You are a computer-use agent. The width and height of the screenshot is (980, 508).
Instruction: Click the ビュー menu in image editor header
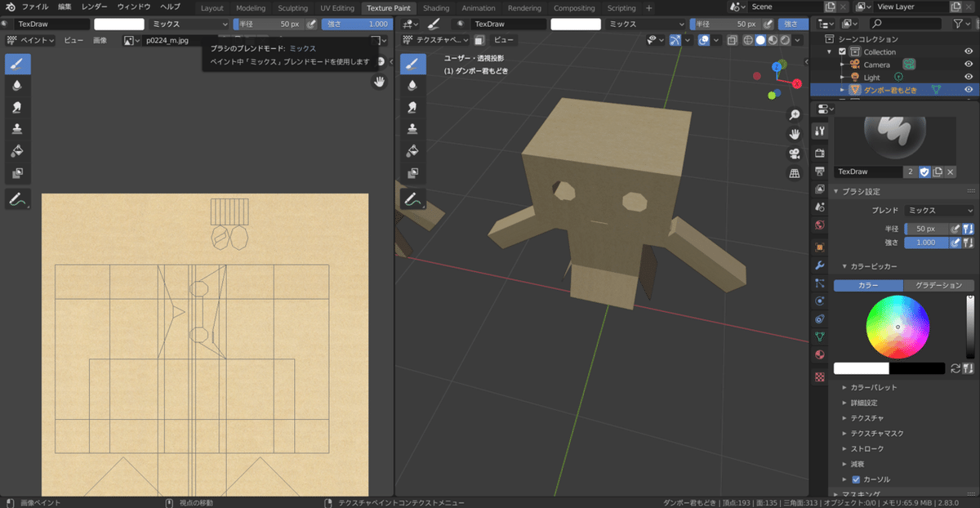[x=73, y=40]
